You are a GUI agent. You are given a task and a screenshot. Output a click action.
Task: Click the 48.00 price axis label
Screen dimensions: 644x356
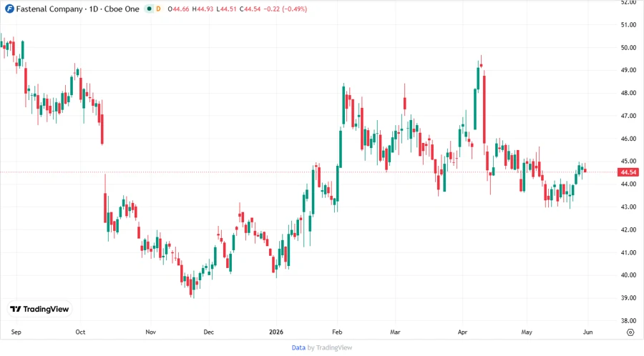point(628,93)
